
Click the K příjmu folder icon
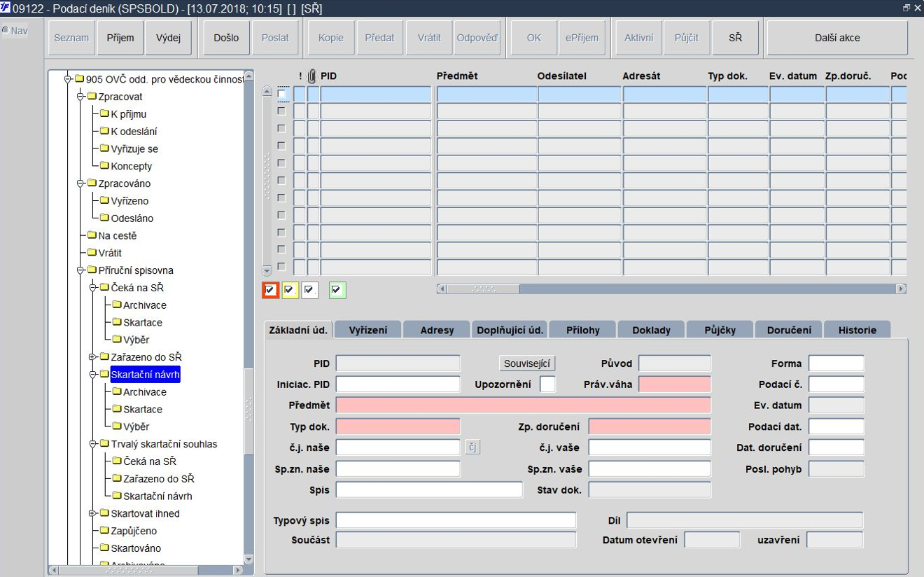click(x=104, y=113)
